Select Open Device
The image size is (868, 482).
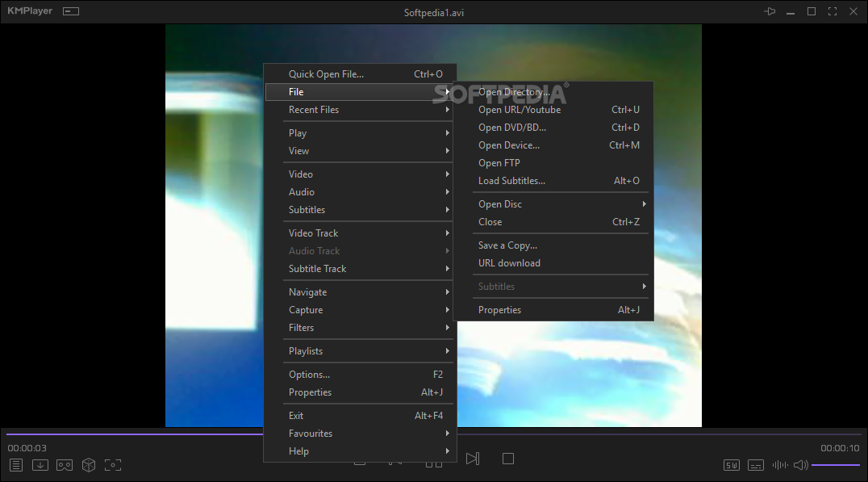pyautogui.click(x=553, y=145)
